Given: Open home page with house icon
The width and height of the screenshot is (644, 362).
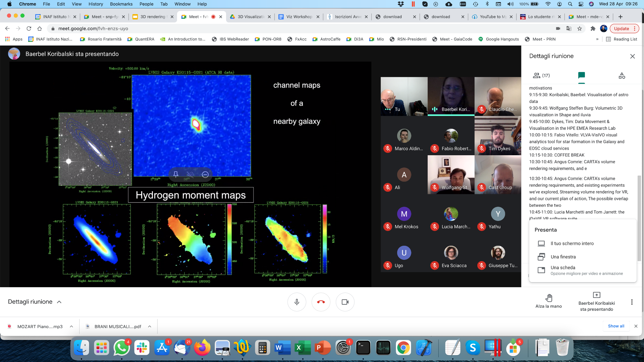Looking at the screenshot, I should [40, 29].
